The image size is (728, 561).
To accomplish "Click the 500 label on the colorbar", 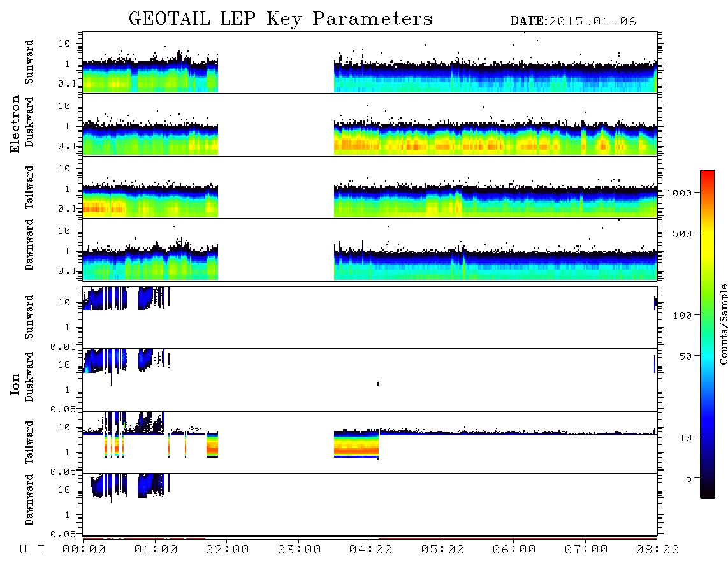I will click(682, 234).
